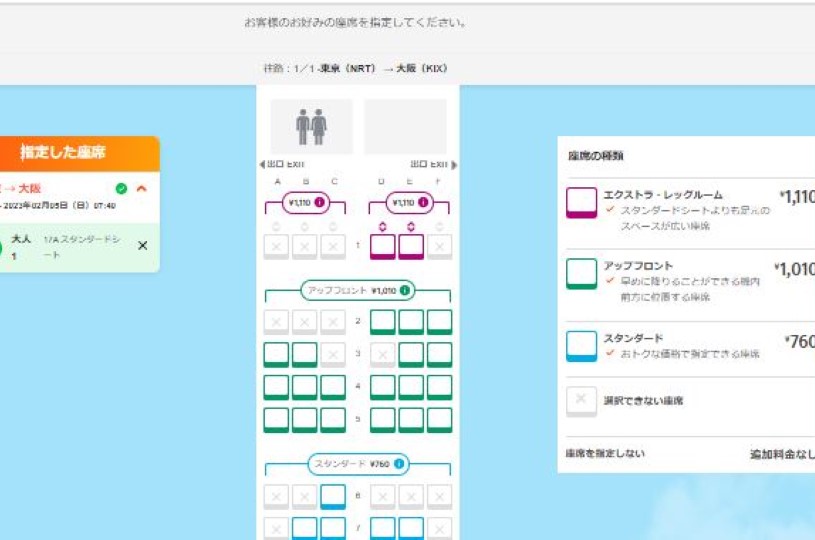The image size is (815, 540).
Task: Select seat 4F in row 4
Action: 440,387
